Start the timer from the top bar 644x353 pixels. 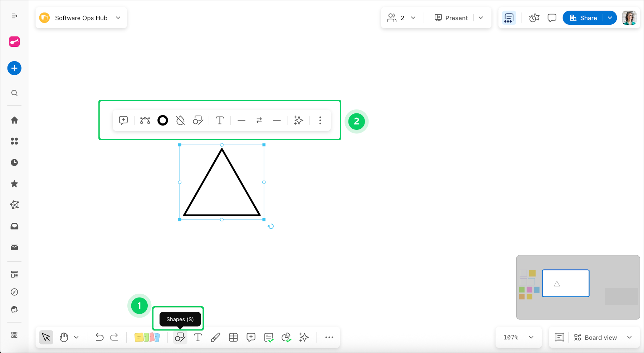[x=534, y=18]
